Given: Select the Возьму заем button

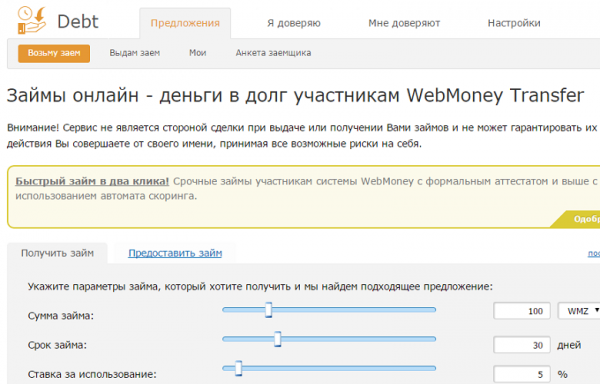Looking at the screenshot, I should tap(54, 53).
